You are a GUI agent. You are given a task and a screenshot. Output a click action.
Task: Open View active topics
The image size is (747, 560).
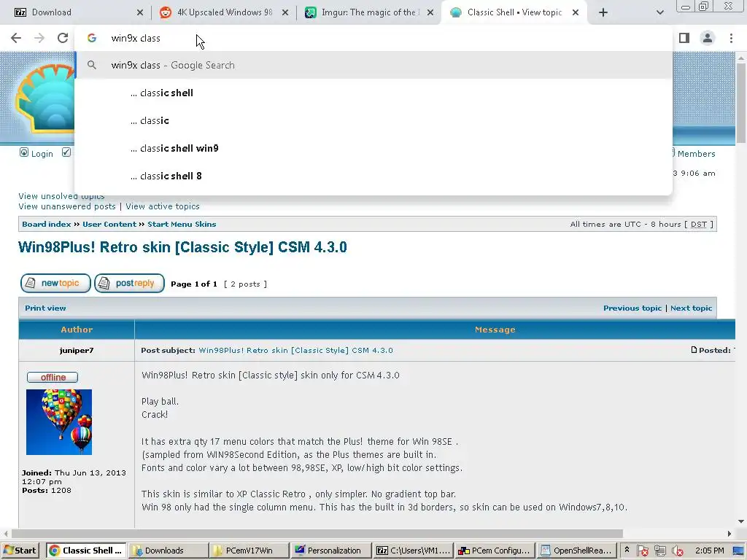163,206
